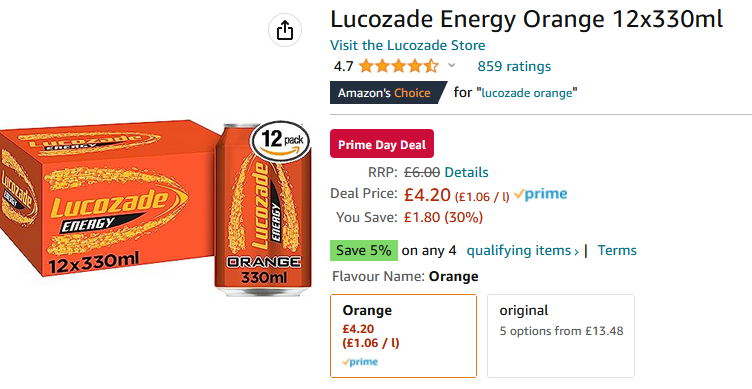The width and height of the screenshot is (752, 389).
Task: Select the Orange flavour option
Action: (403, 336)
